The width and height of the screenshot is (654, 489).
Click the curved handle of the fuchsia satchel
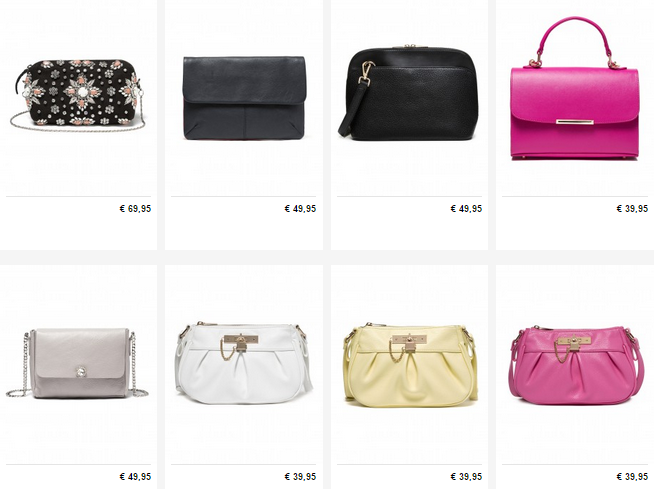click(x=574, y=31)
